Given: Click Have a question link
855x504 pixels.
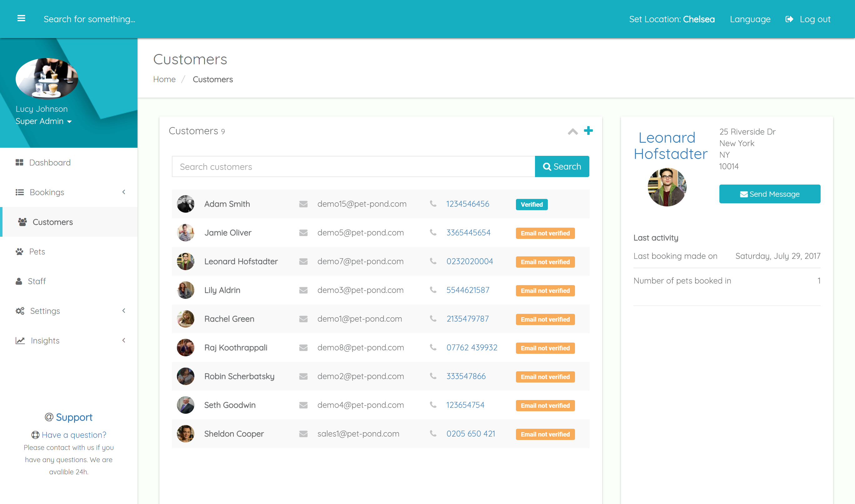Looking at the screenshot, I should (x=74, y=435).
